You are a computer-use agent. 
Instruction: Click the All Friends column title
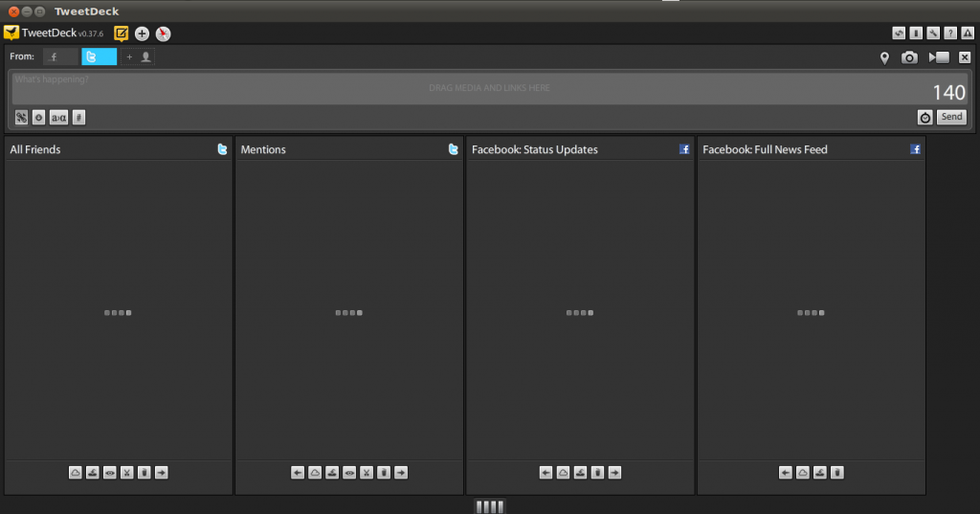(35, 149)
